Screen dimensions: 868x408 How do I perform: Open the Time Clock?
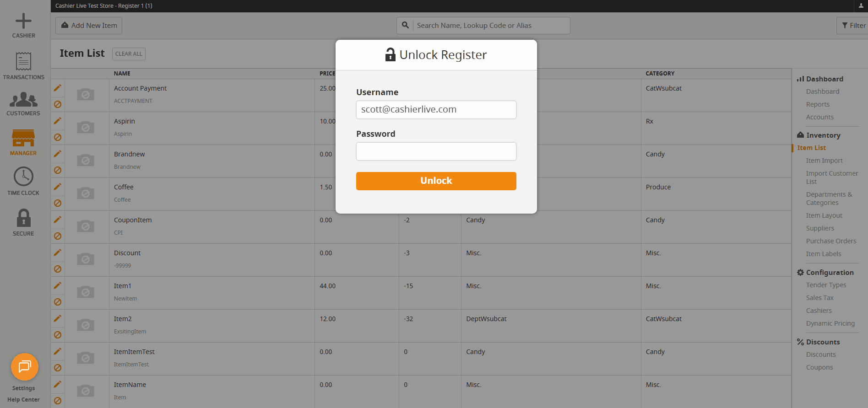(23, 178)
